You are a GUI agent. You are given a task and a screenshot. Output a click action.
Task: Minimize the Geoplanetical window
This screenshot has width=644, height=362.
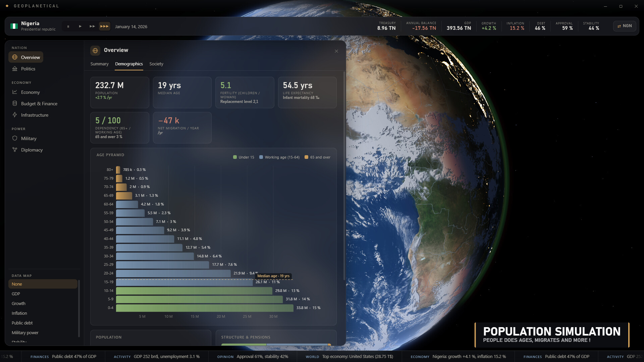pos(605,6)
